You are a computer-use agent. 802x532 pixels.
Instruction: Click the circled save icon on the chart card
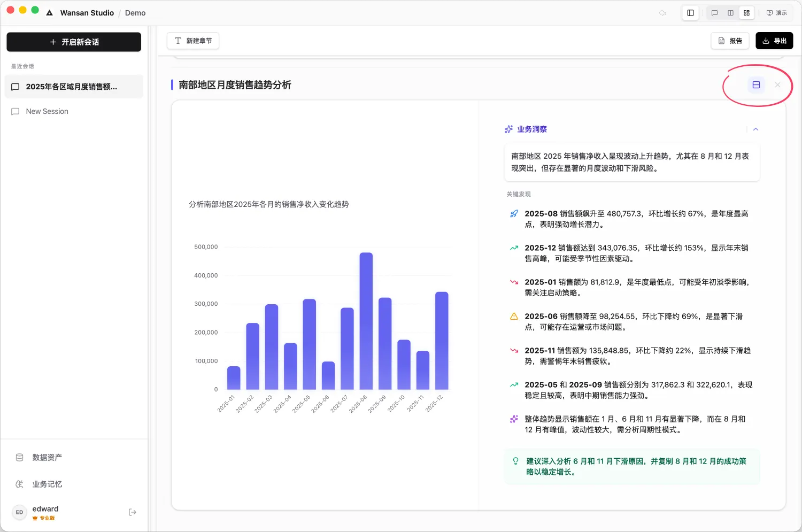755,84
